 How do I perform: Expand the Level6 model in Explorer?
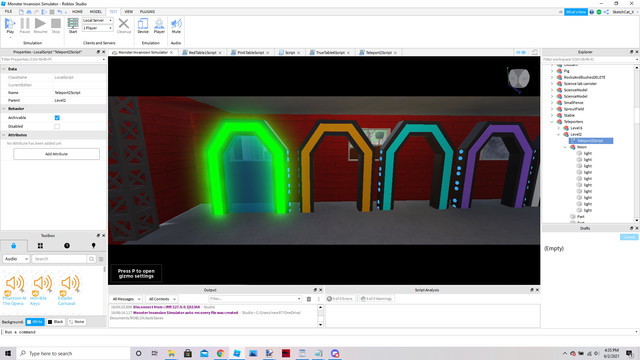[559, 128]
